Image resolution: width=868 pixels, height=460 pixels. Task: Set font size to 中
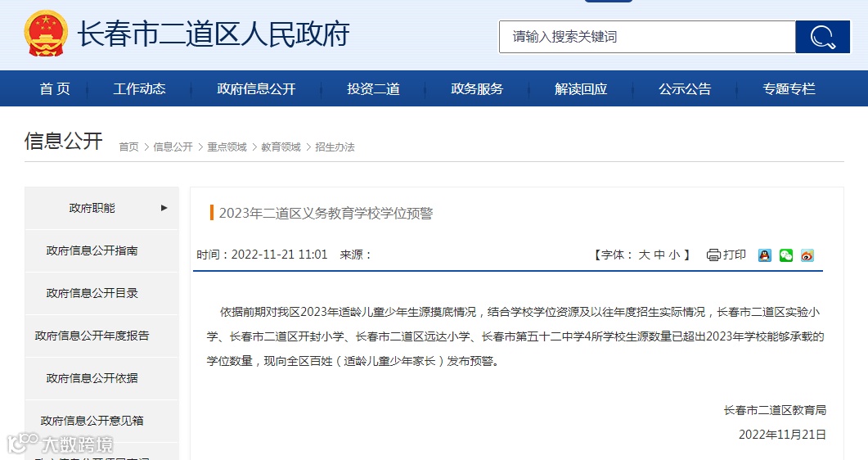(659, 255)
